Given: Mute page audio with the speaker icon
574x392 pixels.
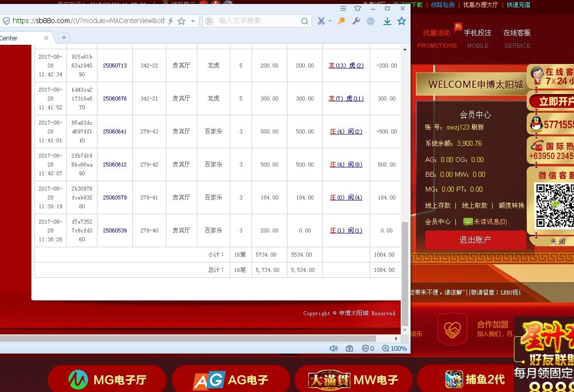Looking at the screenshot, I should 333,348.
